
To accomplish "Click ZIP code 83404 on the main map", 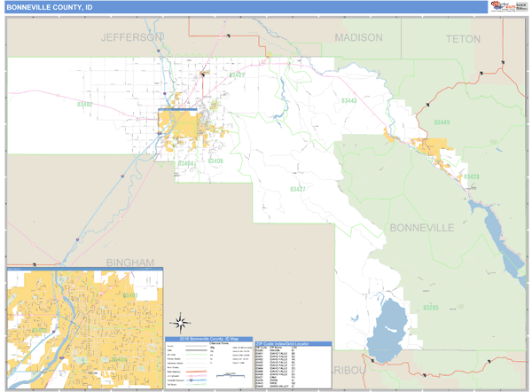I will click(186, 163).
